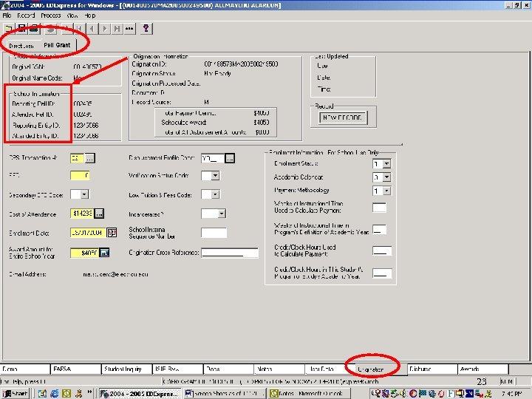Expand the Incarcerated dropdown

222,214
